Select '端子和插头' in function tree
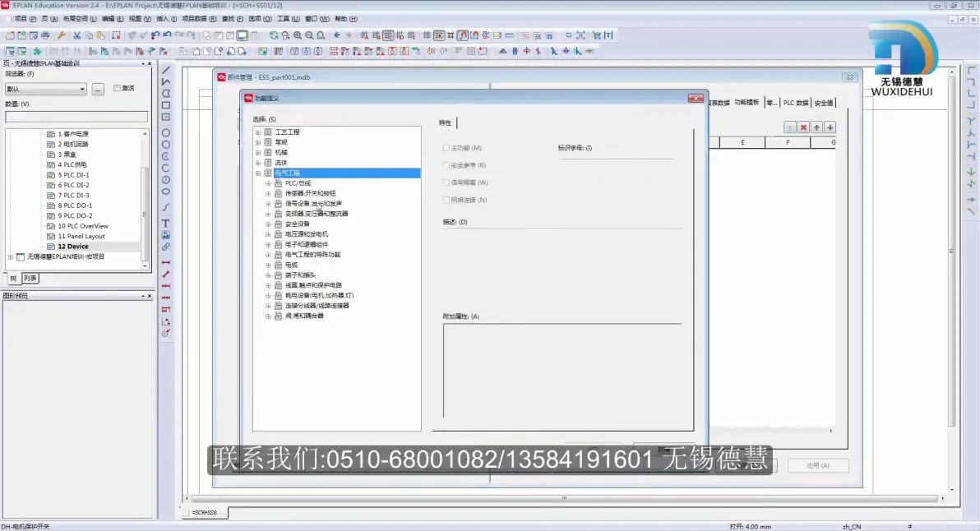This screenshot has width=980, height=531. (301, 275)
